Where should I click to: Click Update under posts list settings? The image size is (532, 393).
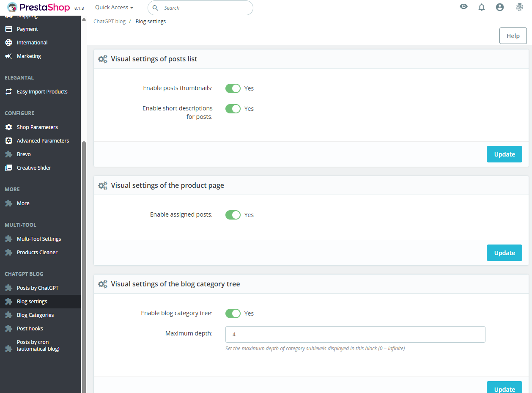point(505,154)
